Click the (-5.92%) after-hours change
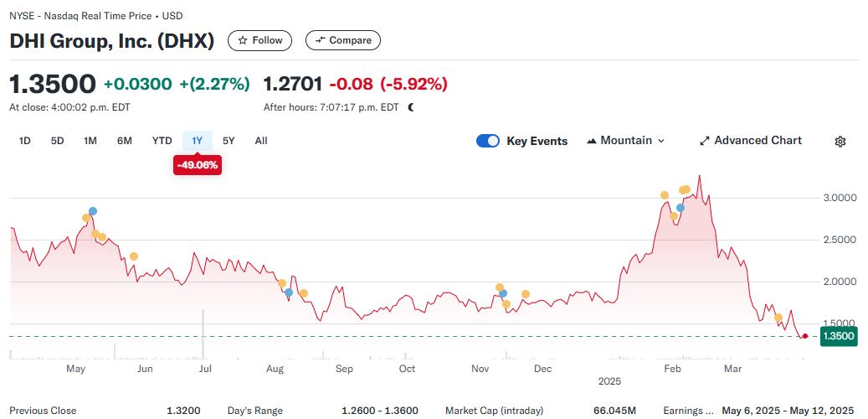This screenshot has width=868, height=419. (413, 85)
